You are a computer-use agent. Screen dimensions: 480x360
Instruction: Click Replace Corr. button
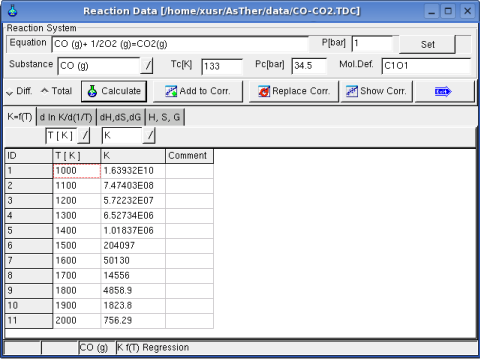click(294, 91)
